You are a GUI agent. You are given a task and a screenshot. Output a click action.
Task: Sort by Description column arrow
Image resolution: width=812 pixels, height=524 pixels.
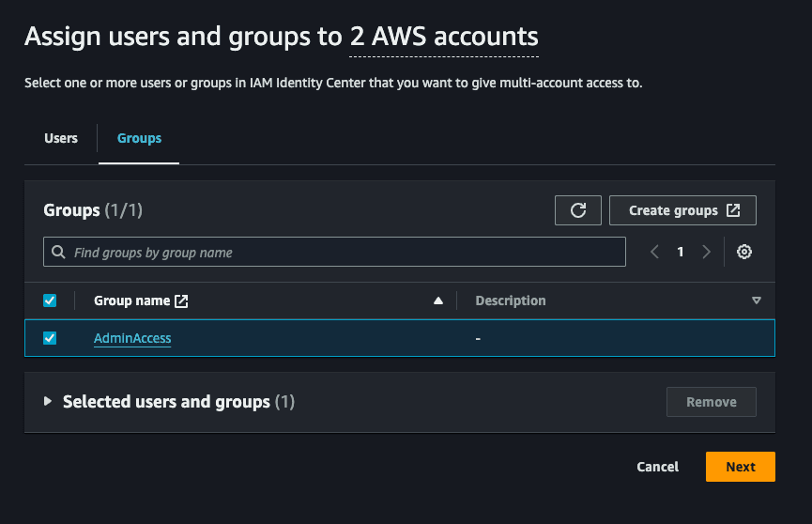point(756,301)
